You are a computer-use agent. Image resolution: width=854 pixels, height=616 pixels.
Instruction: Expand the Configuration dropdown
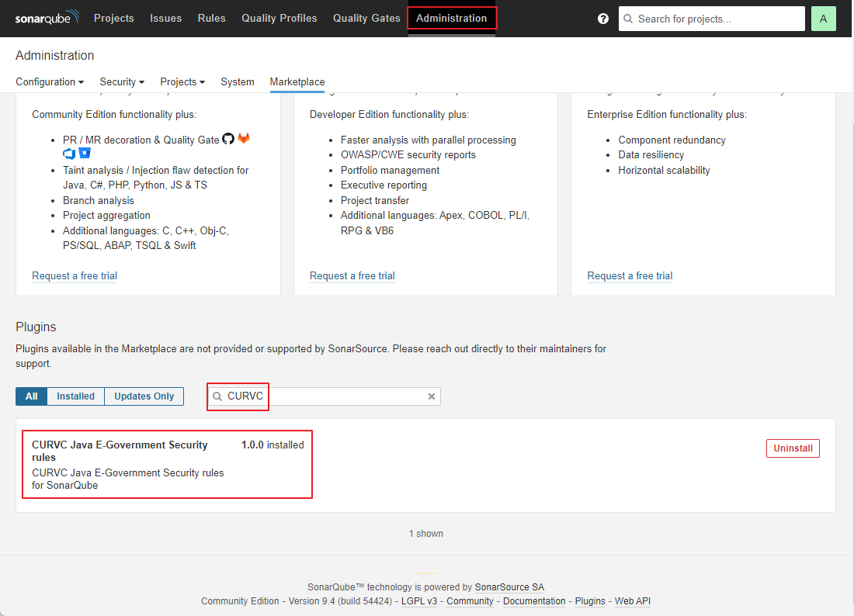(50, 81)
